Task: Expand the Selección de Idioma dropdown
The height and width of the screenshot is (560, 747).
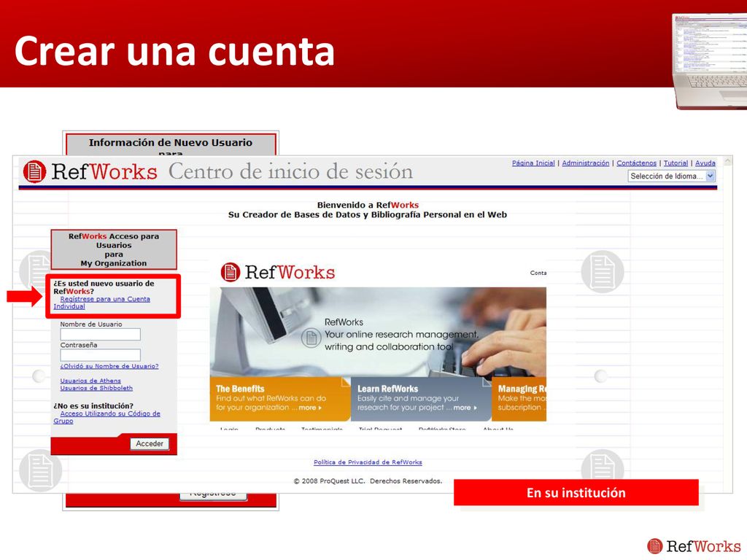Action: 671,176
